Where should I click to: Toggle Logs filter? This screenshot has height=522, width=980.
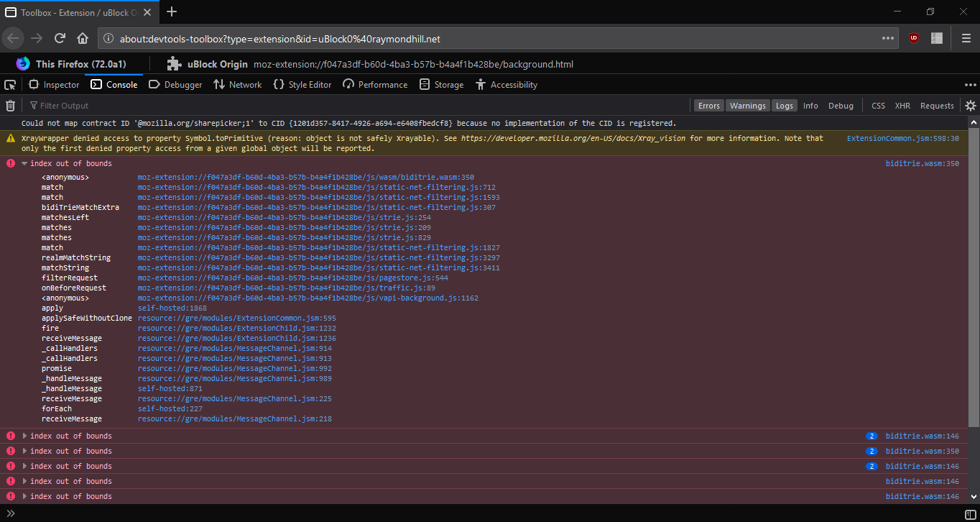tap(785, 106)
